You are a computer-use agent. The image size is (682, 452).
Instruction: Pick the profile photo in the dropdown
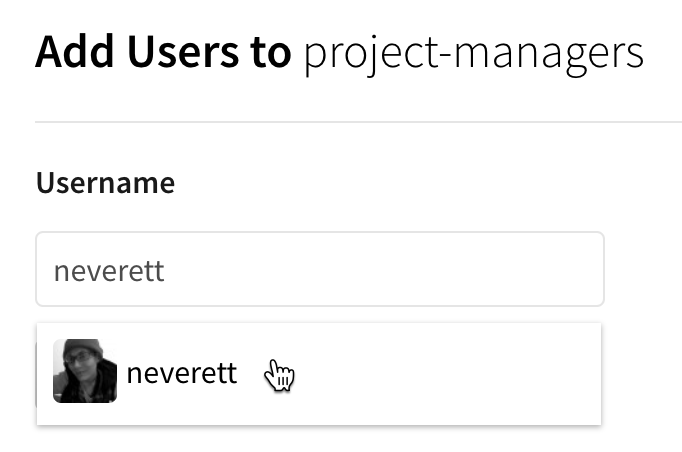coord(85,372)
